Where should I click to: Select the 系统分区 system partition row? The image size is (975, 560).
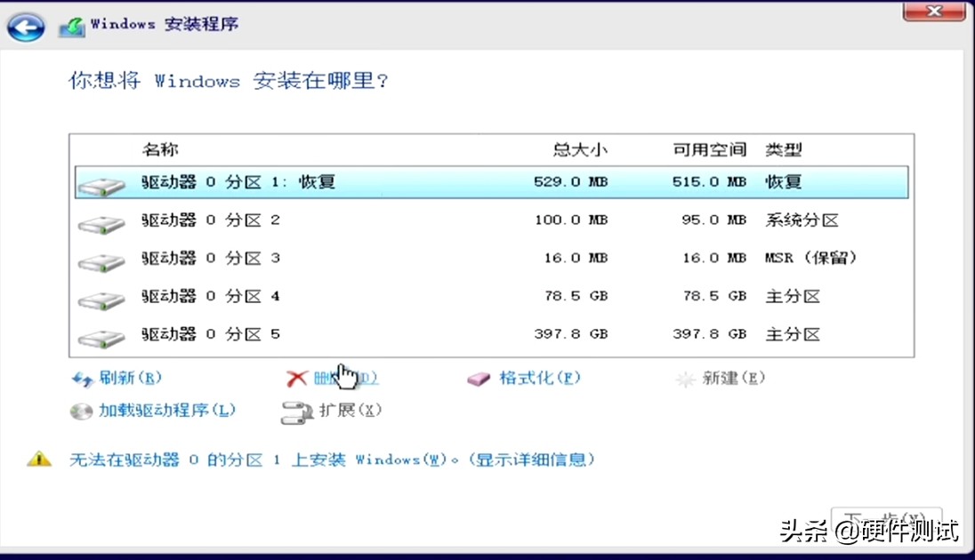tap(356, 220)
